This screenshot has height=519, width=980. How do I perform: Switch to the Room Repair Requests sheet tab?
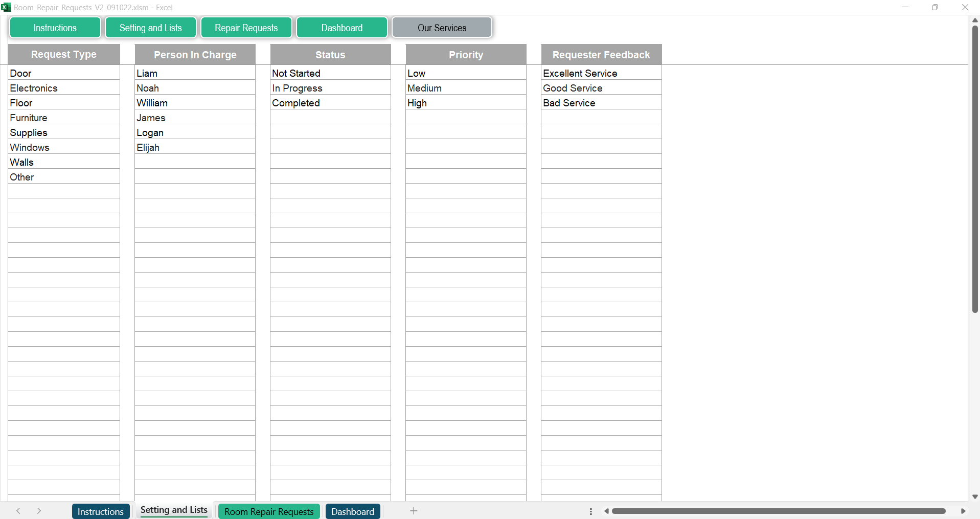pos(269,511)
